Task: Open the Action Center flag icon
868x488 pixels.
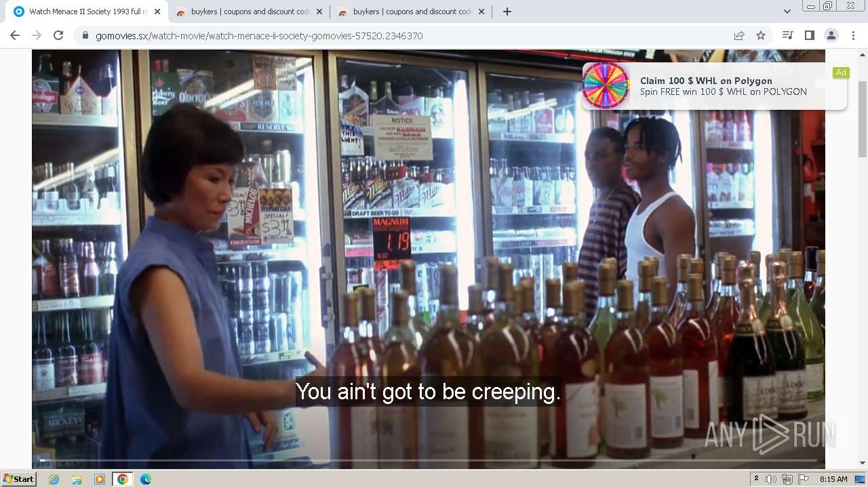Action: click(x=803, y=479)
